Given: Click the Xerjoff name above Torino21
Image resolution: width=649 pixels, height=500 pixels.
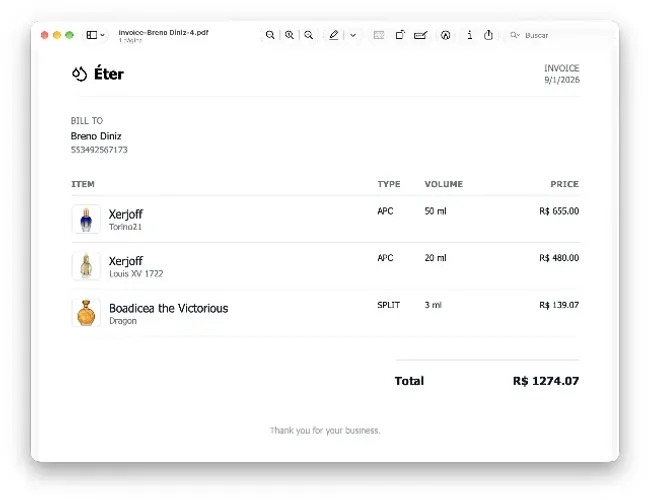Looking at the screenshot, I should coord(126,214).
